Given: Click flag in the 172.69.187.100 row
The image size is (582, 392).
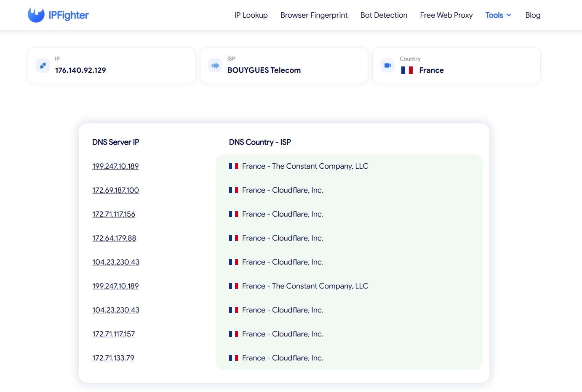Looking at the screenshot, I should pyautogui.click(x=233, y=190).
